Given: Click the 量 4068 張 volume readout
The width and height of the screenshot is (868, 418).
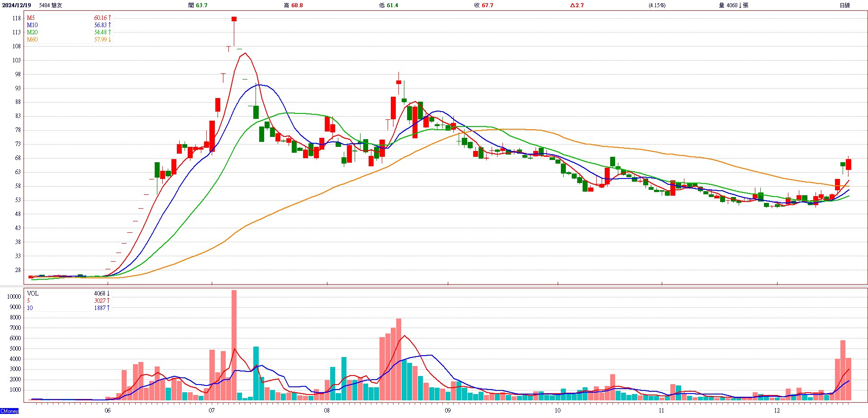Looking at the screenshot, I should [x=733, y=5].
